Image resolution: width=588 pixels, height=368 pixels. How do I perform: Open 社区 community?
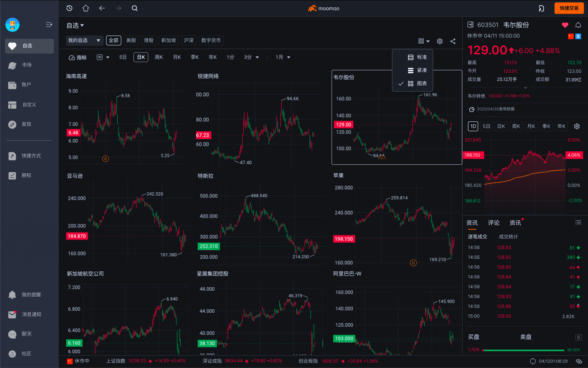point(29,354)
